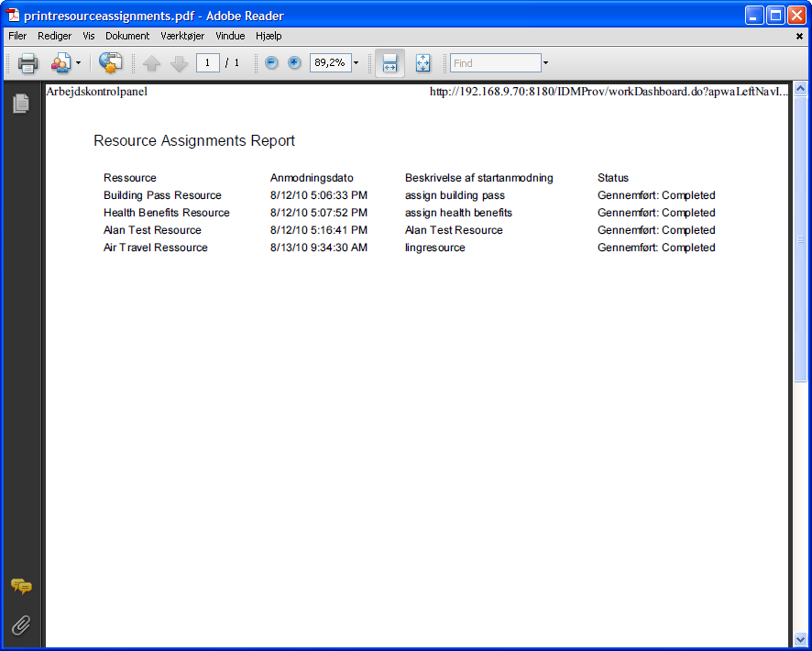Screen dimensions: 812x651
Task: Click date 8/12/10 5:07:52 PM
Action: click(319, 213)
